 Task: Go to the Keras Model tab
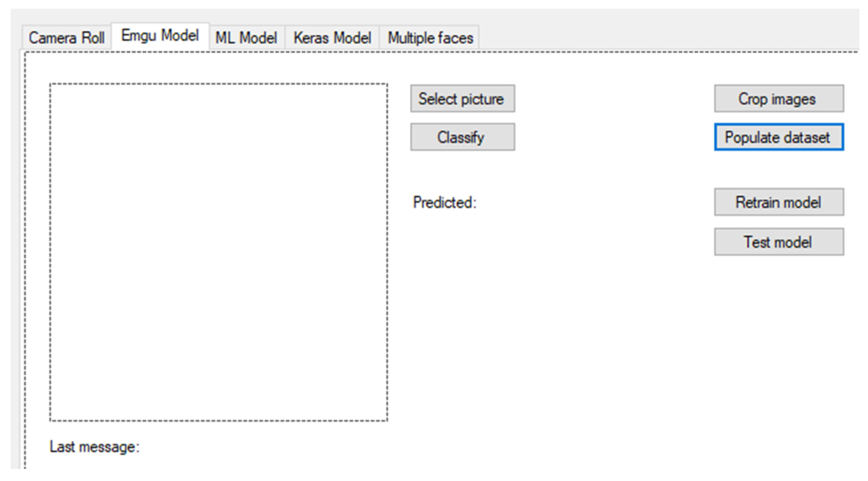tap(332, 38)
